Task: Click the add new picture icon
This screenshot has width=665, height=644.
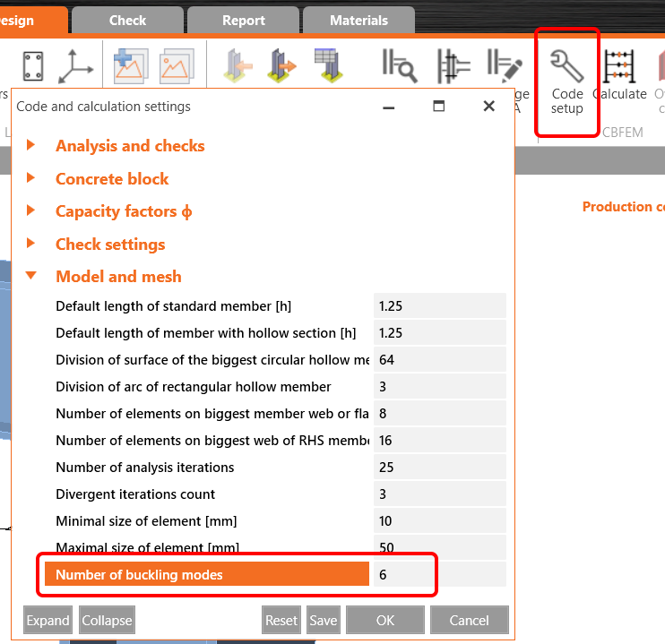Action: coord(131,65)
